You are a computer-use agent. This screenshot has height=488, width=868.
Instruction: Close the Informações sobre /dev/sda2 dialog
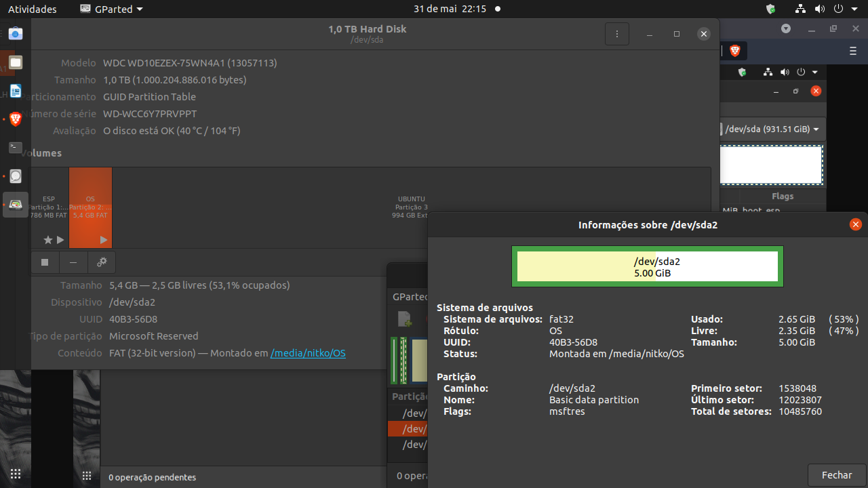(856, 224)
